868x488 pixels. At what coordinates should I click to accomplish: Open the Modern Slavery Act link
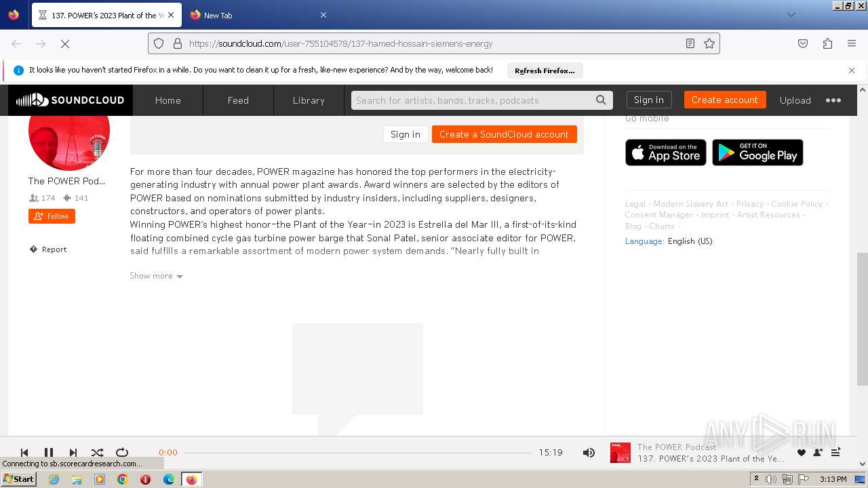click(x=691, y=204)
